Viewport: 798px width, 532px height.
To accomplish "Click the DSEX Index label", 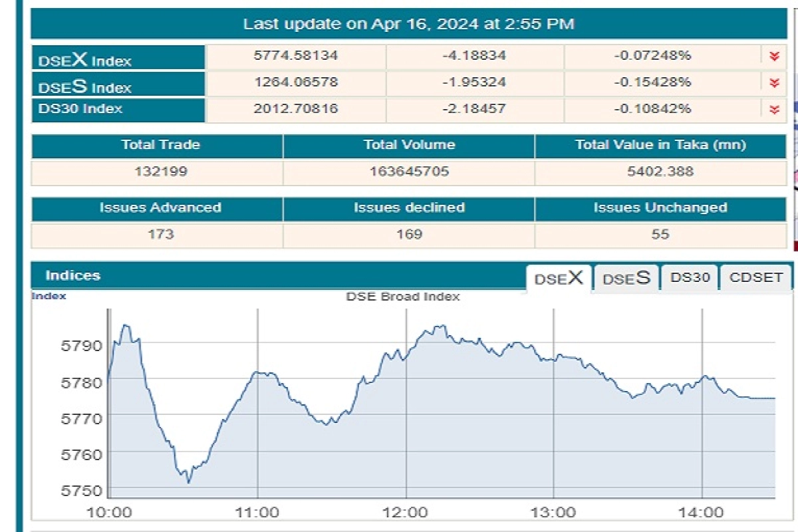I will coord(84,60).
